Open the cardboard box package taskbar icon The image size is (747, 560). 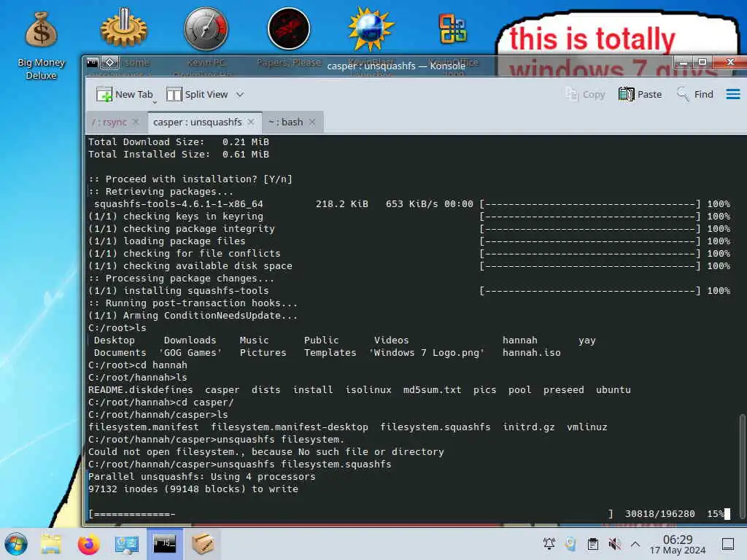pyautogui.click(x=203, y=544)
